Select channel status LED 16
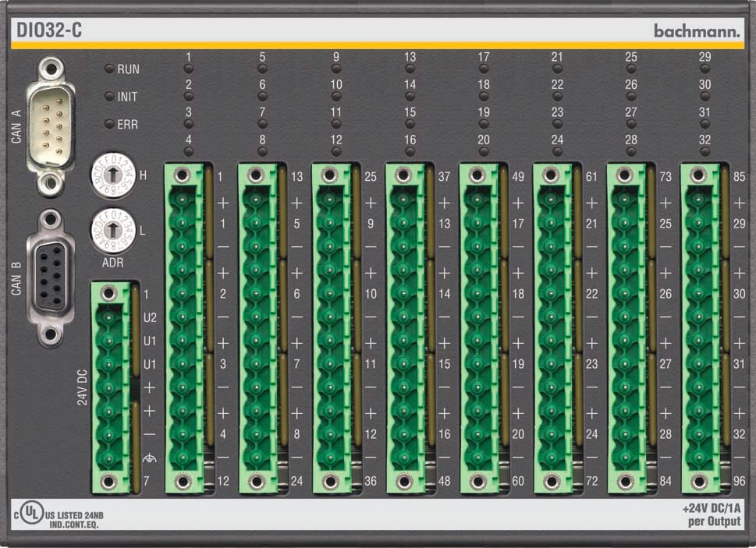 click(410, 152)
